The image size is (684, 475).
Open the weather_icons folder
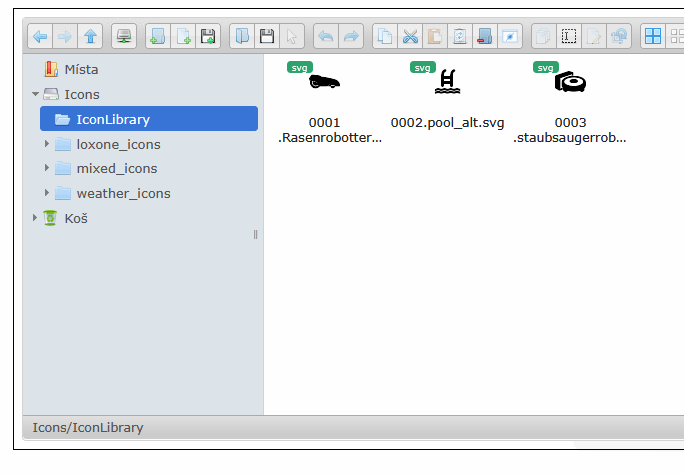point(113,193)
